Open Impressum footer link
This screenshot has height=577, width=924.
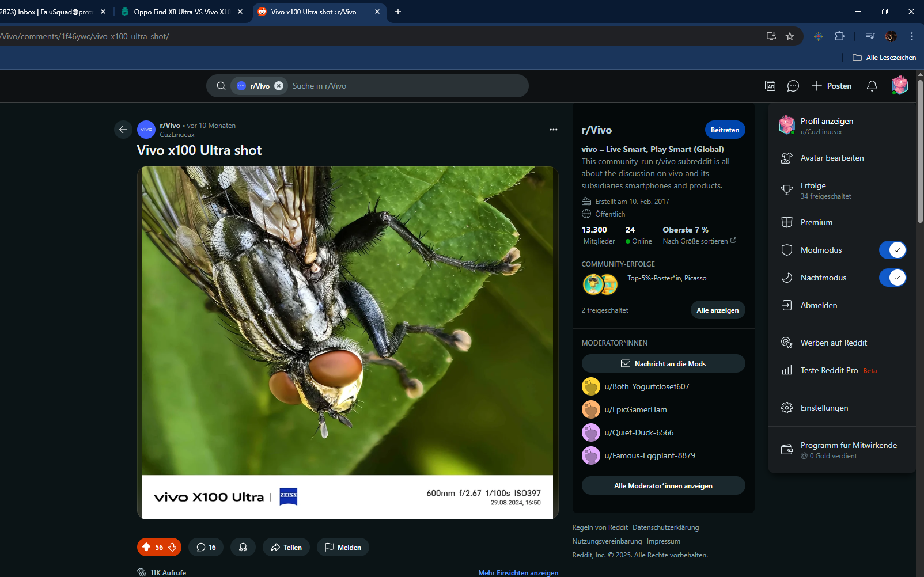(664, 541)
